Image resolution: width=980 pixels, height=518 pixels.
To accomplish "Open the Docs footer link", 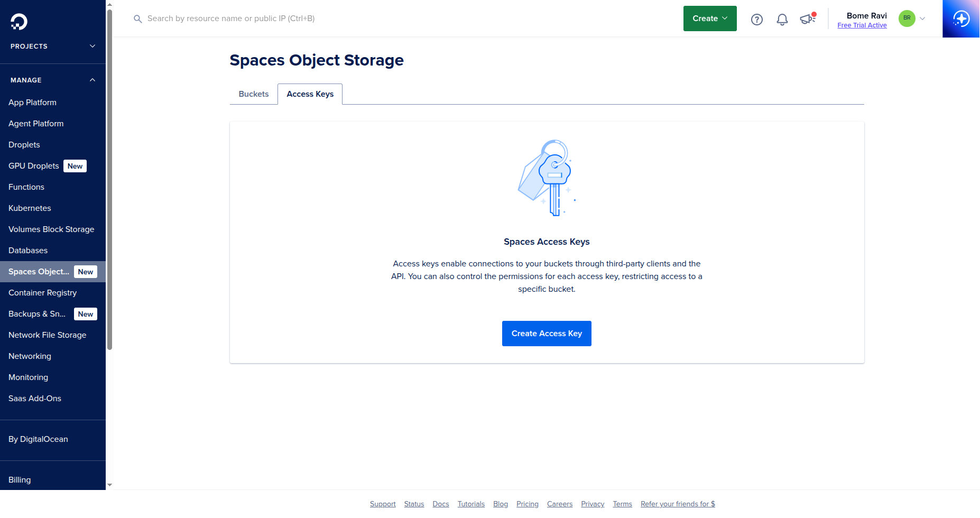I will click(x=441, y=504).
